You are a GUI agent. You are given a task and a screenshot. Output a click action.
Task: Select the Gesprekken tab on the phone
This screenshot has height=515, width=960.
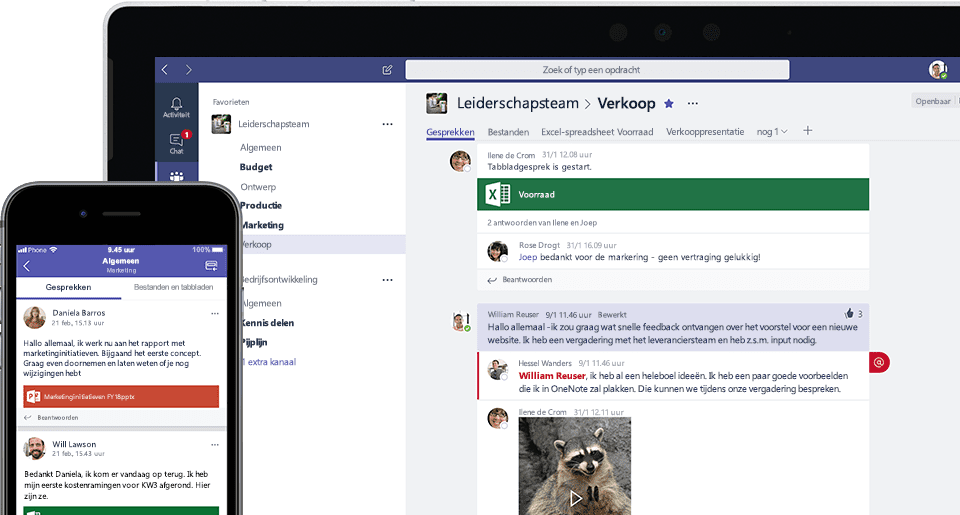[x=69, y=287]
